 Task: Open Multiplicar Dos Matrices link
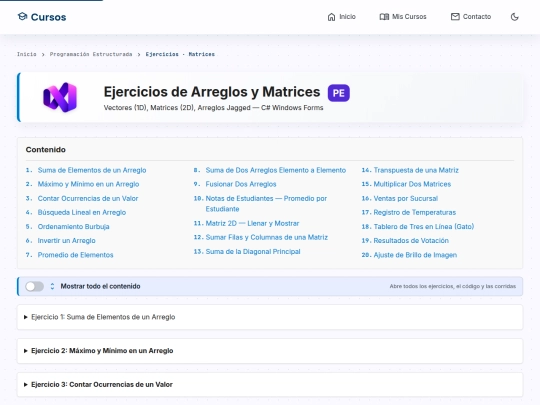click(x=412, y=184)
